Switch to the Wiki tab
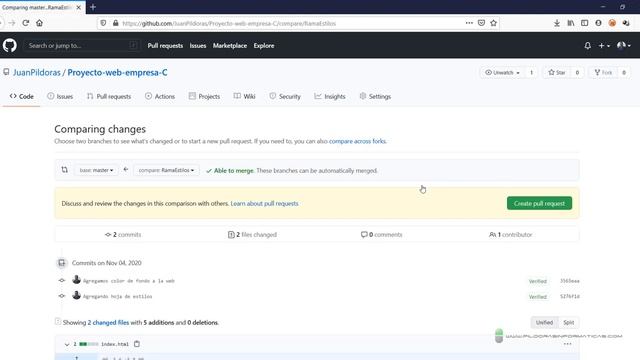 click(x=244, y=96)
